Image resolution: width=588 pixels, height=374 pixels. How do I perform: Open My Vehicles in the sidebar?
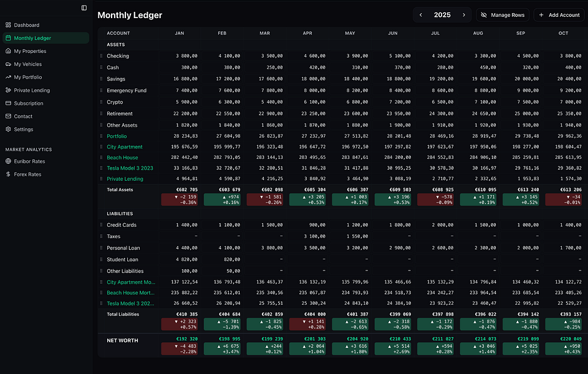46,64
